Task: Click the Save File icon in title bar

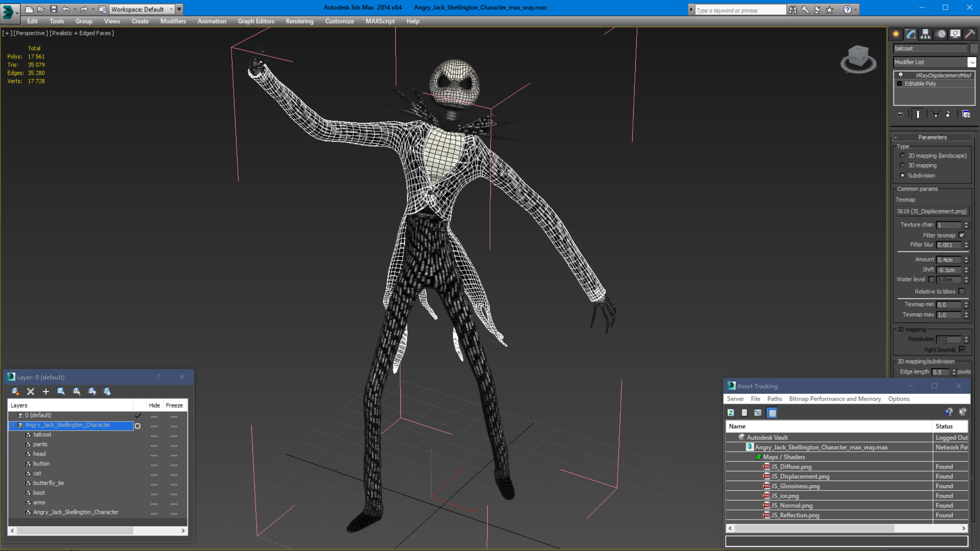Action: (x=54, y=9)
